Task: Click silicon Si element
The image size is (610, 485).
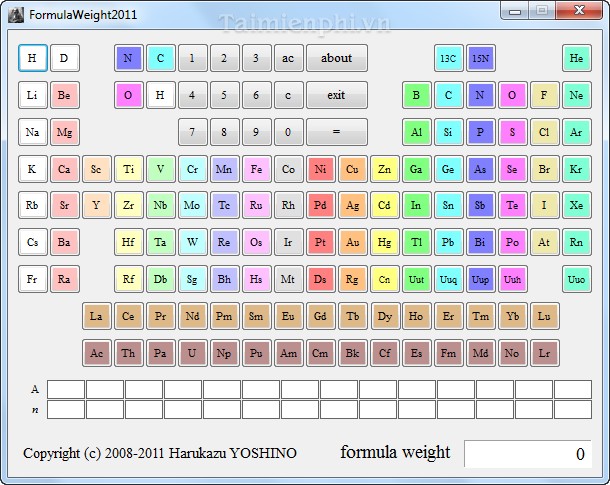Action: click(448, 132)
